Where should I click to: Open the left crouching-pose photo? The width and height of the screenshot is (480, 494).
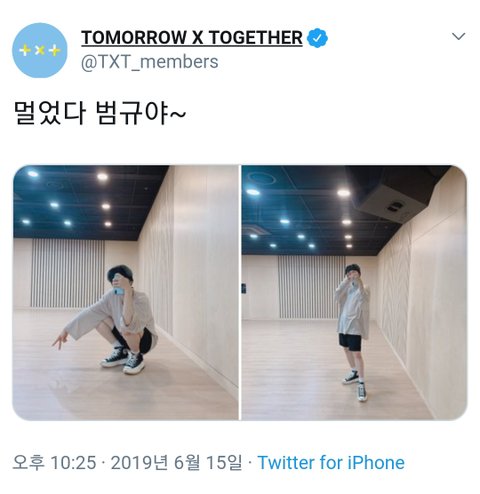(x=126, y=293)
